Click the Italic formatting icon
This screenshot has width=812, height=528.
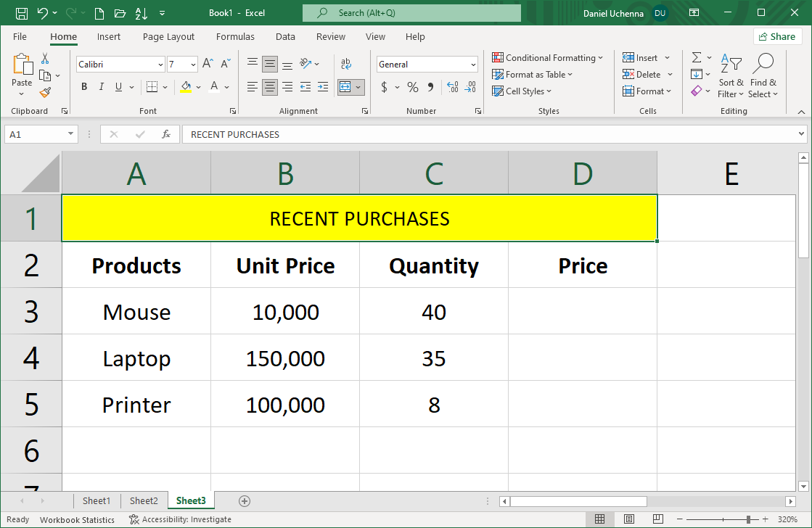tap(102, 86)
